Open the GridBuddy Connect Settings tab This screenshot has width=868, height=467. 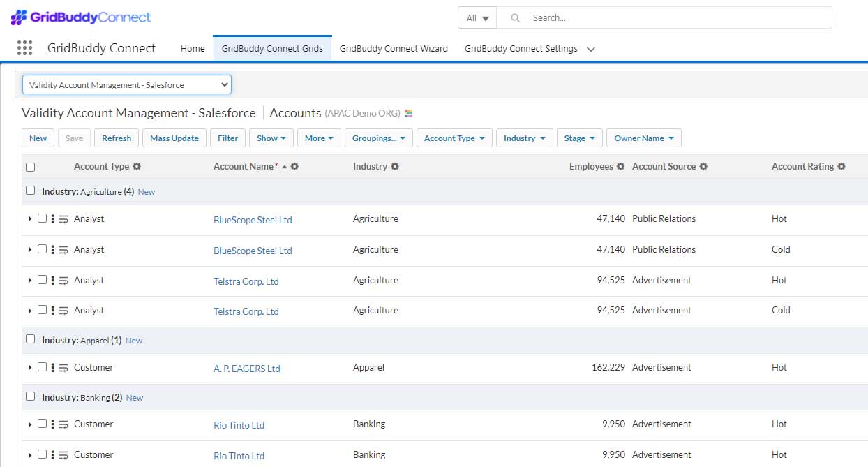coord(521,49)
